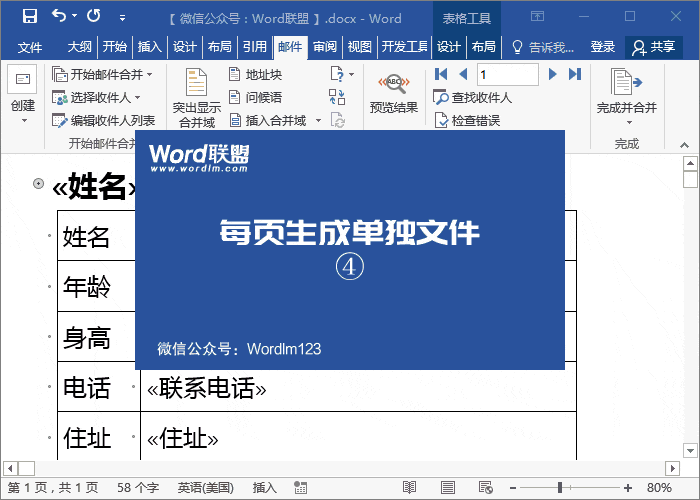700x500 pixels.
Task: Click 登录 to sign in
Action: coord(603,46)
